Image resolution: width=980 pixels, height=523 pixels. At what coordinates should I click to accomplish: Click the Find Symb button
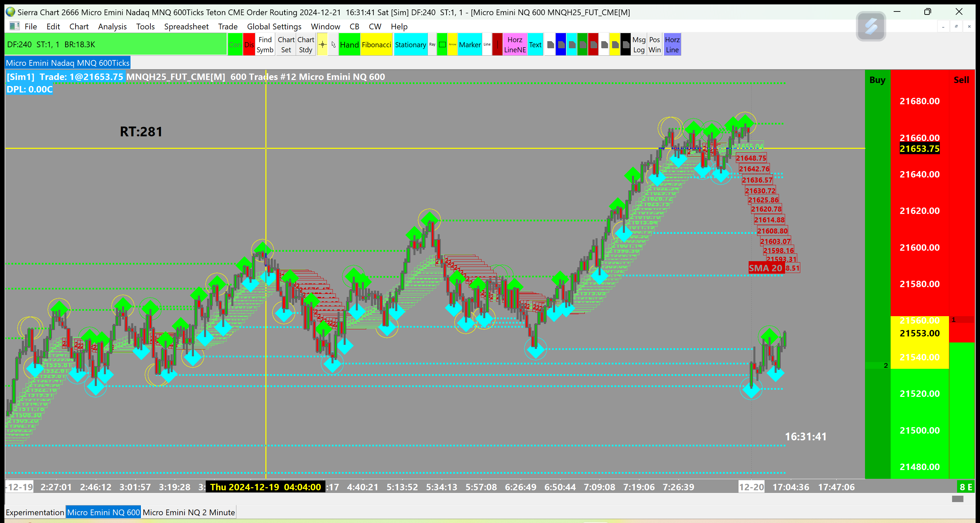(x=265, y=45)
